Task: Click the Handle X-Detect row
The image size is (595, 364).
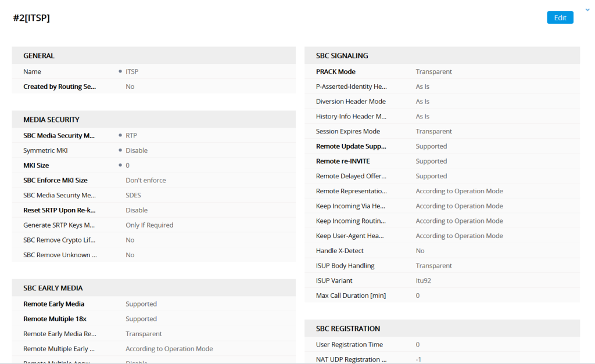Action: tap(442, 250)
